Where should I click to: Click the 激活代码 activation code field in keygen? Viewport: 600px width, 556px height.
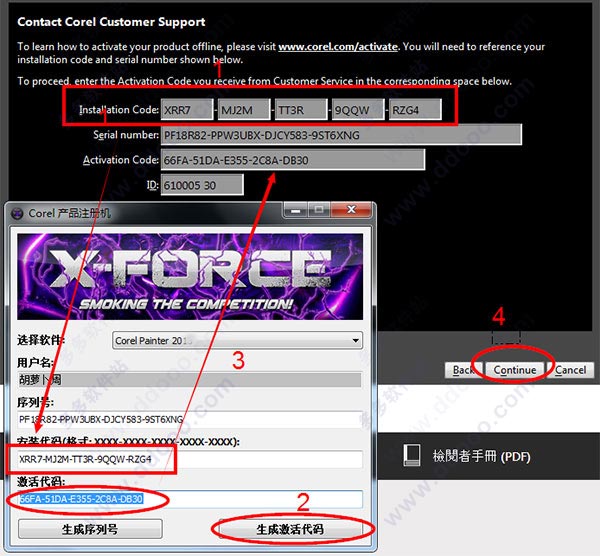(x=189, y=499)
